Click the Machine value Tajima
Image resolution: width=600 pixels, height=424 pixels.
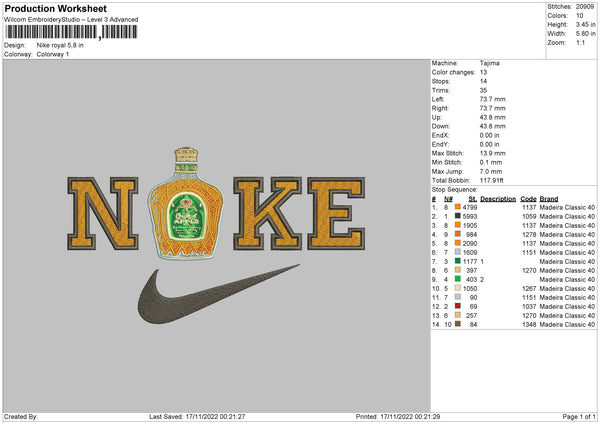tap(489, 62)
